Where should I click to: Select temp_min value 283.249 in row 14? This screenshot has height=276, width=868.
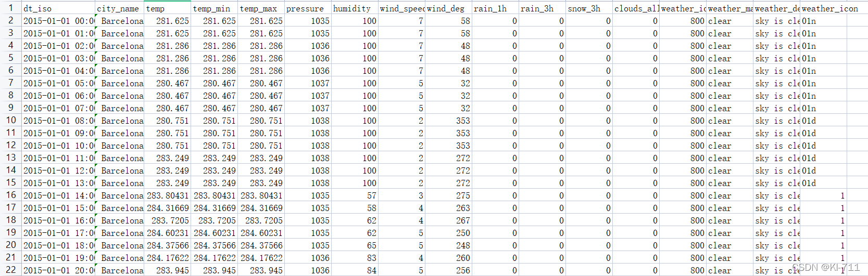[214, 170]
